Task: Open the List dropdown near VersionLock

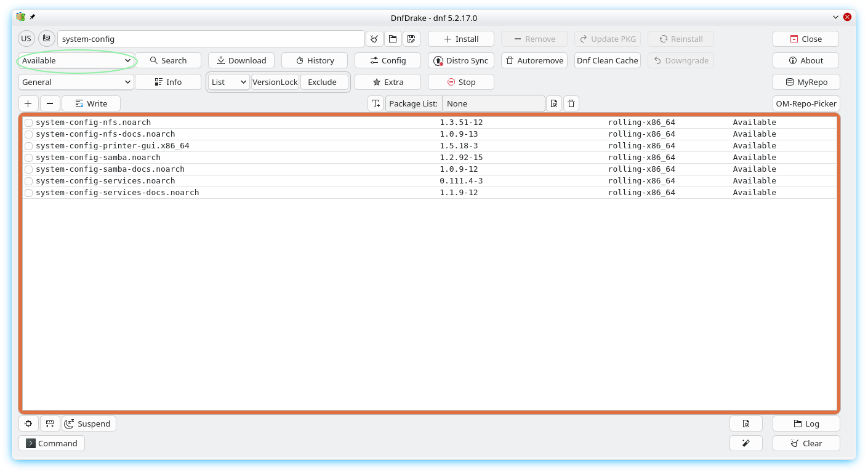Action: [x=228, y=82]
